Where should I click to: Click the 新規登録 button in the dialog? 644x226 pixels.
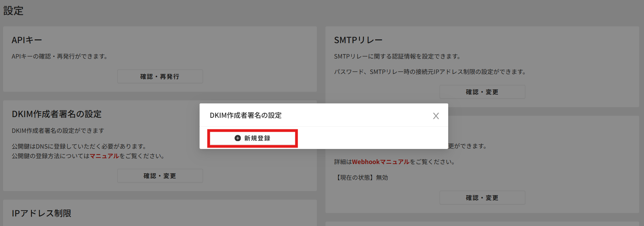pyautogui.click(x=252, y=138)
